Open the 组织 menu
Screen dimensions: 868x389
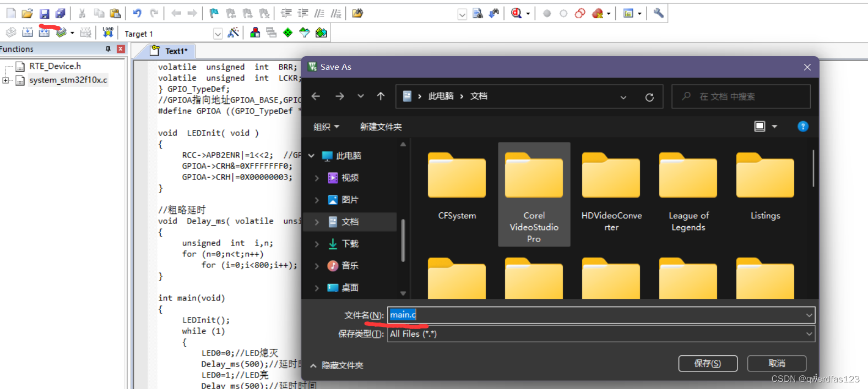(x=326, y=127)
